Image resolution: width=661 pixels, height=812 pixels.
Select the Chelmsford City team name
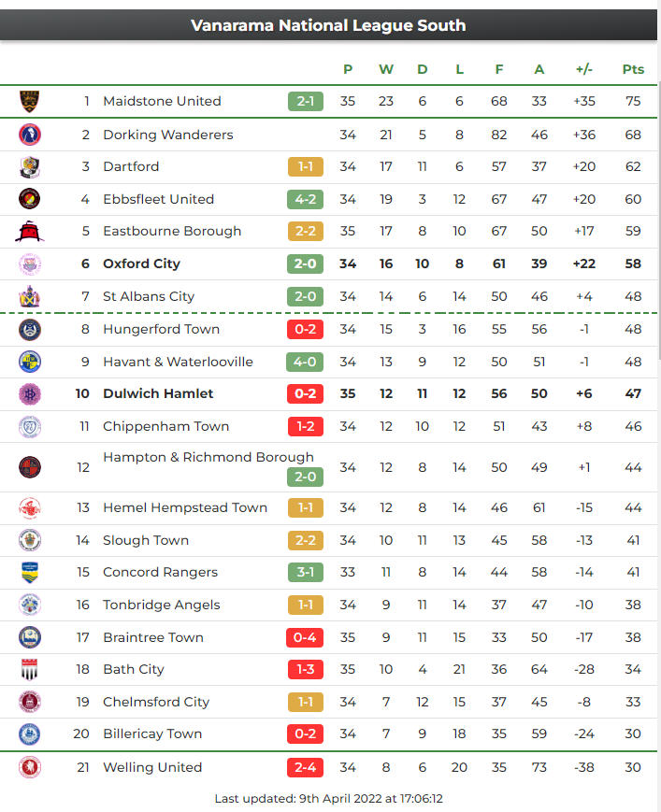click(156, 702)
